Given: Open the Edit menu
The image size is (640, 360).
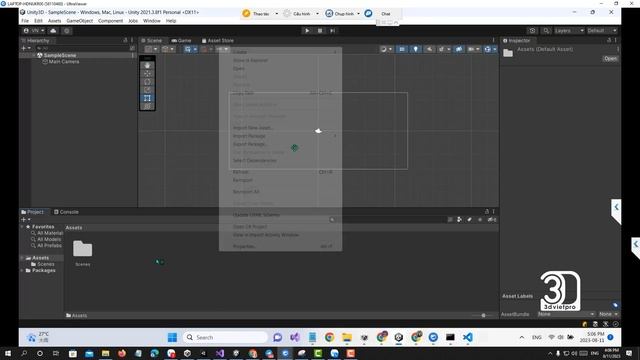Looking at the screenshot, I should pos(38,21).
